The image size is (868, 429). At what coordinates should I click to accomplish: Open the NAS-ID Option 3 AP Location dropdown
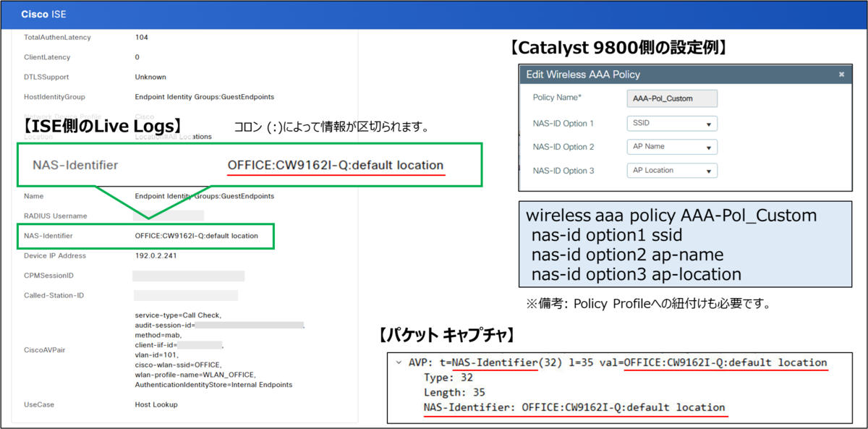point(672,170)
